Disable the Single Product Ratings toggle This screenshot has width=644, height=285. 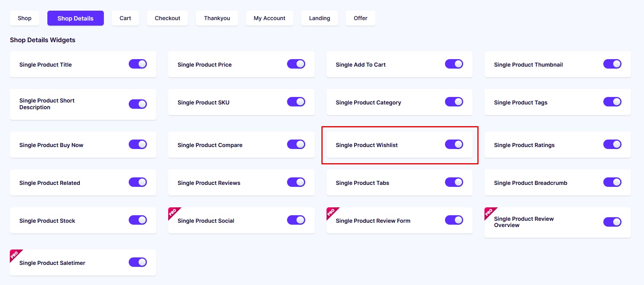[612, 144]
